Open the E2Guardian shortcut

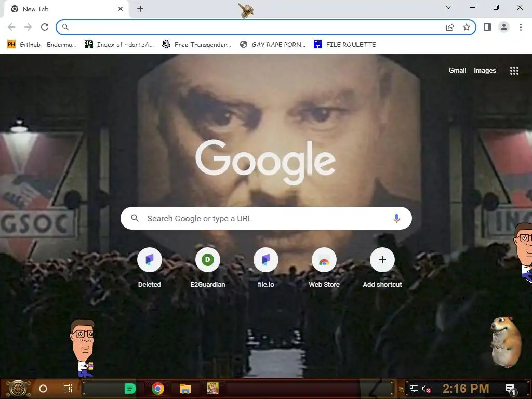point(208,268)
